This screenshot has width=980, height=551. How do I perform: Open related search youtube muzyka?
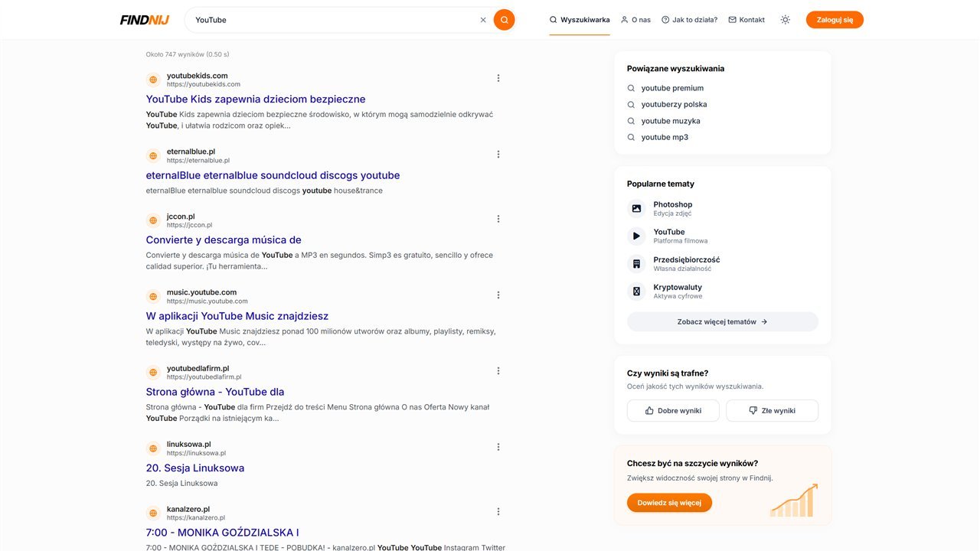pos(671,121)
